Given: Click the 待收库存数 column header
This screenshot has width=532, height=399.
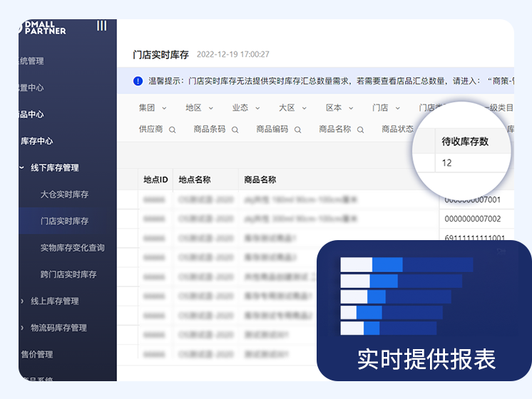Looking at the screenshot, I should point(465,141).
